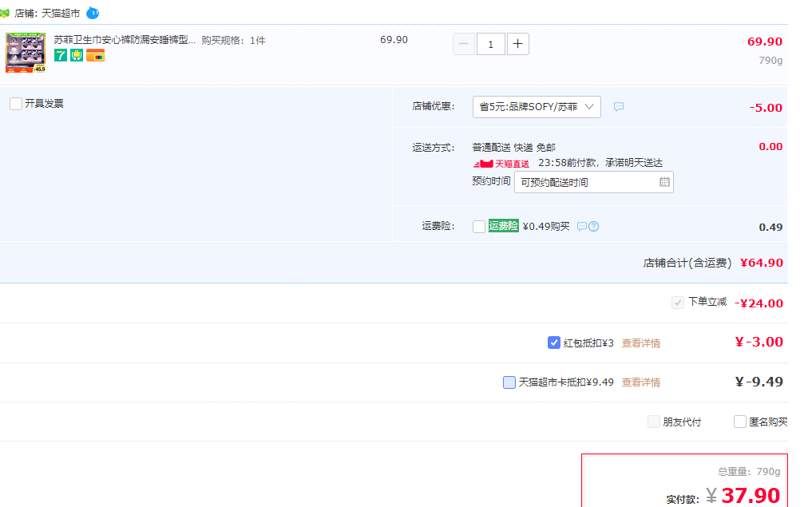The image size is (812, 507).
Task: Uncheck the 红包抵扣¥3 checkbox
Action: tap(553, 343)
